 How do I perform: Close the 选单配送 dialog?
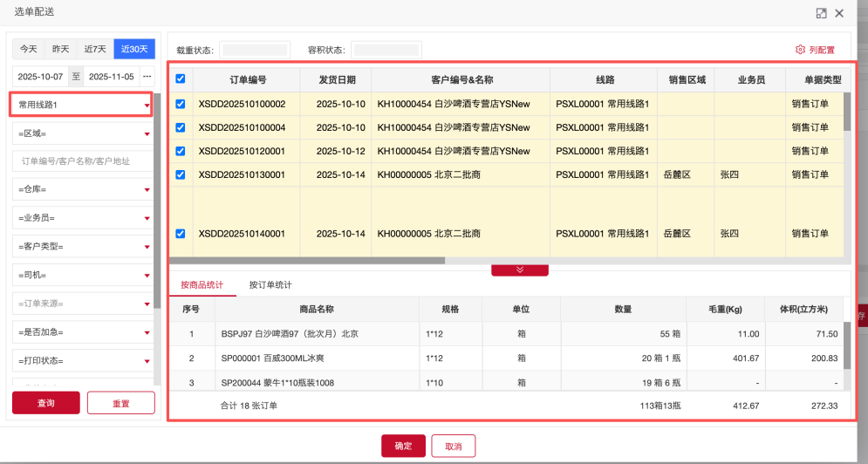[x=839, y=13]
